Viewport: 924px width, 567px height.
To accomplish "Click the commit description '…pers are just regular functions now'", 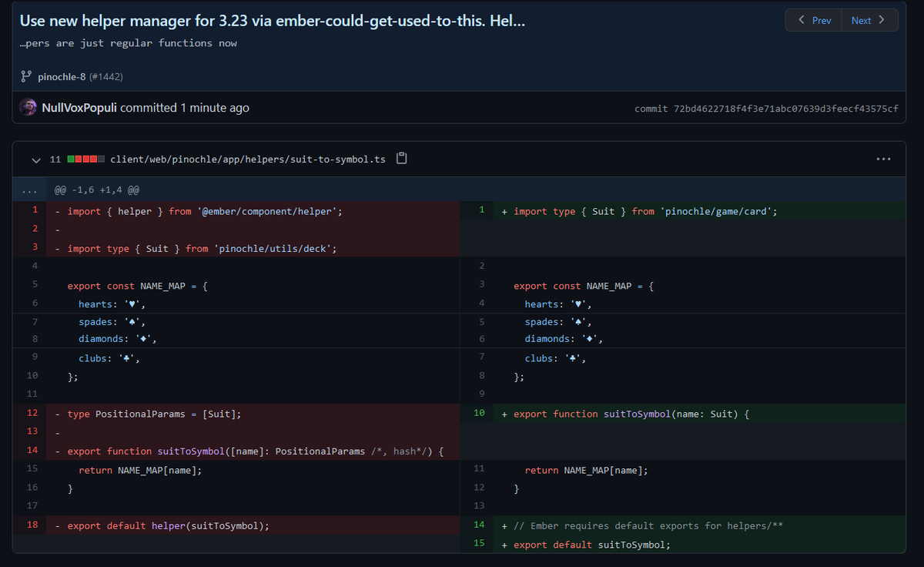I will coord(129,43).
